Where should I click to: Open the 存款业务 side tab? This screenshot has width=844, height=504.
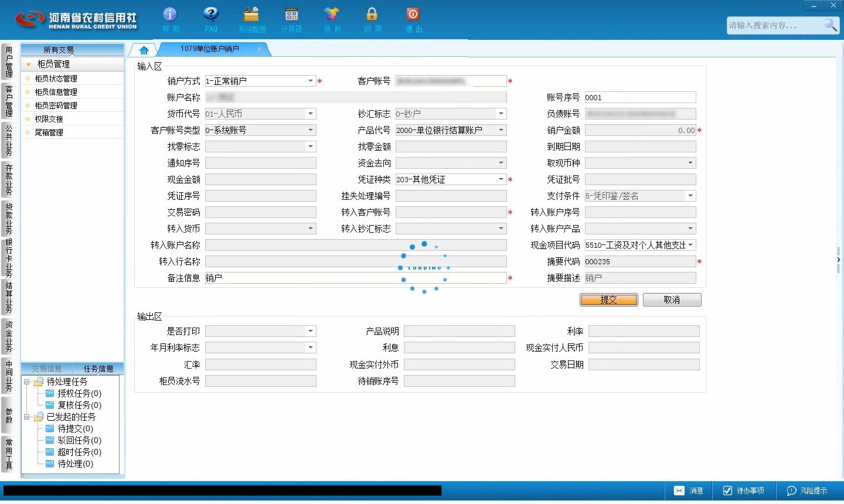pyautogui.click(x=9, y=179)
